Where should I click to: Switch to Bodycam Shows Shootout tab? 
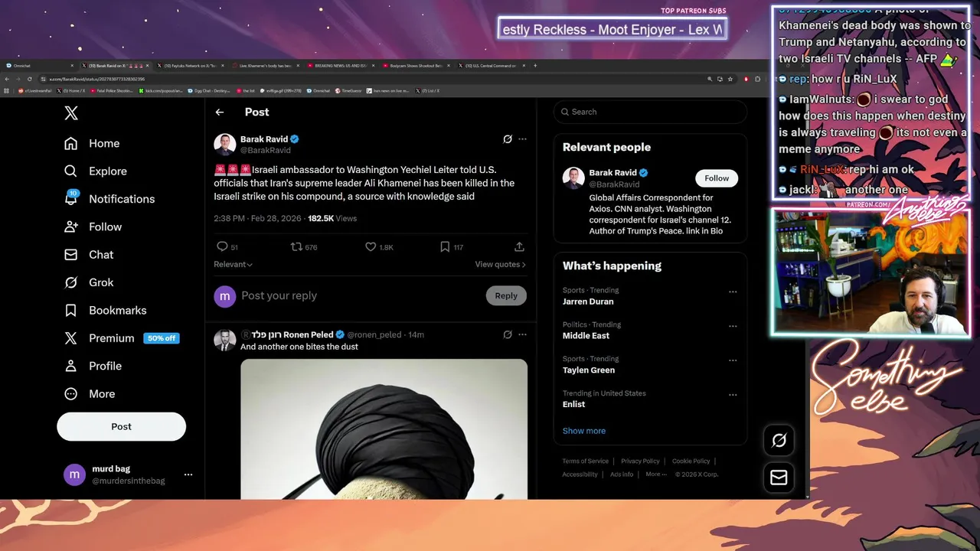click(x=416, y=66)
